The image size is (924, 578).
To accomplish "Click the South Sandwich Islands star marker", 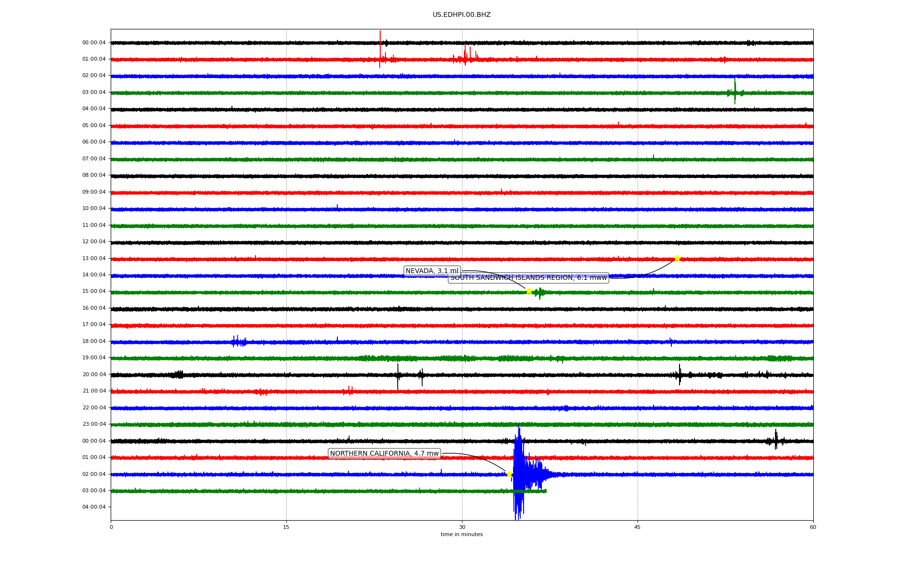I will click(x=677, y=258).
